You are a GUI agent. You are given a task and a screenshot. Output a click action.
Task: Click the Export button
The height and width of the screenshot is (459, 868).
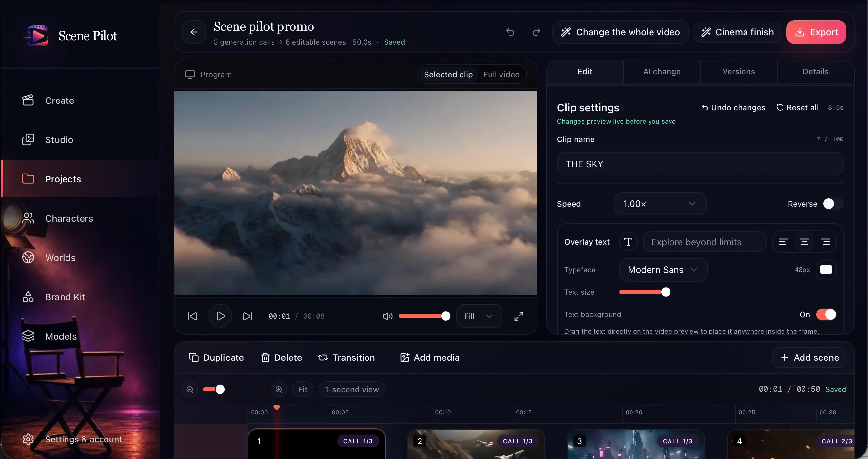[x=816, y=32]
